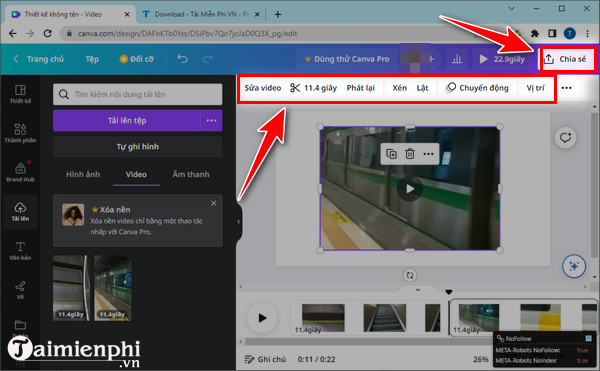
Task: Click browser back arrow
Action: 13,34
